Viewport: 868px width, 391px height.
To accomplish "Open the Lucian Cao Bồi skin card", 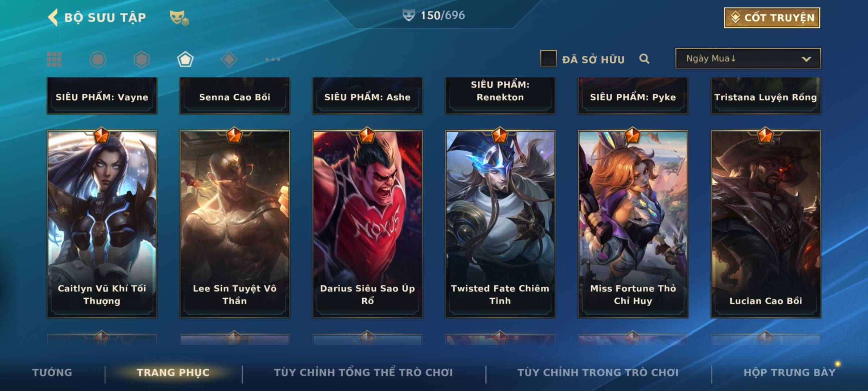I will coord(766,224).
